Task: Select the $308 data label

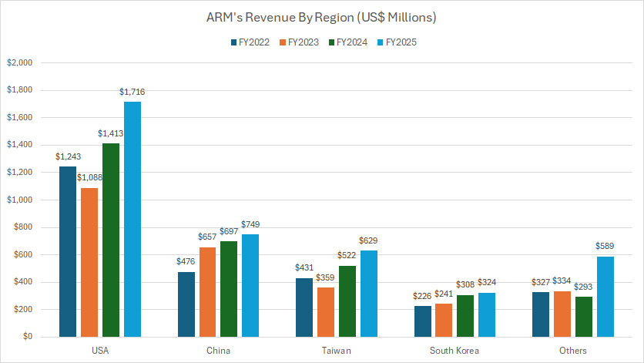Action: pos(465,284)
